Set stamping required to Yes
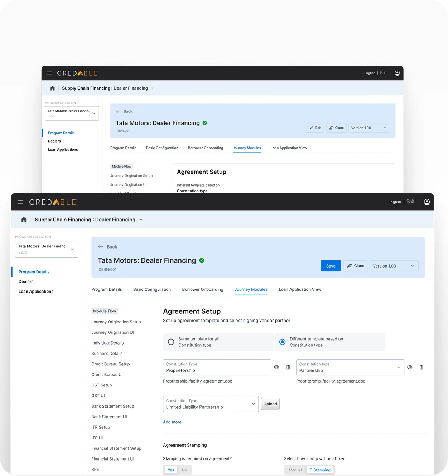The height and width of the screenshot is (476, 448). click(x=171, y=470)
